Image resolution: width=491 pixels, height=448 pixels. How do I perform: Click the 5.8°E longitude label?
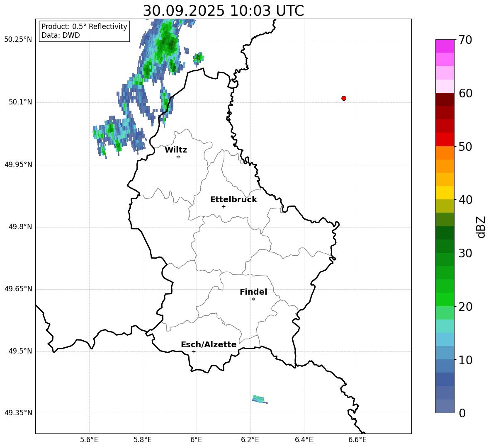[x=143, y=440]
